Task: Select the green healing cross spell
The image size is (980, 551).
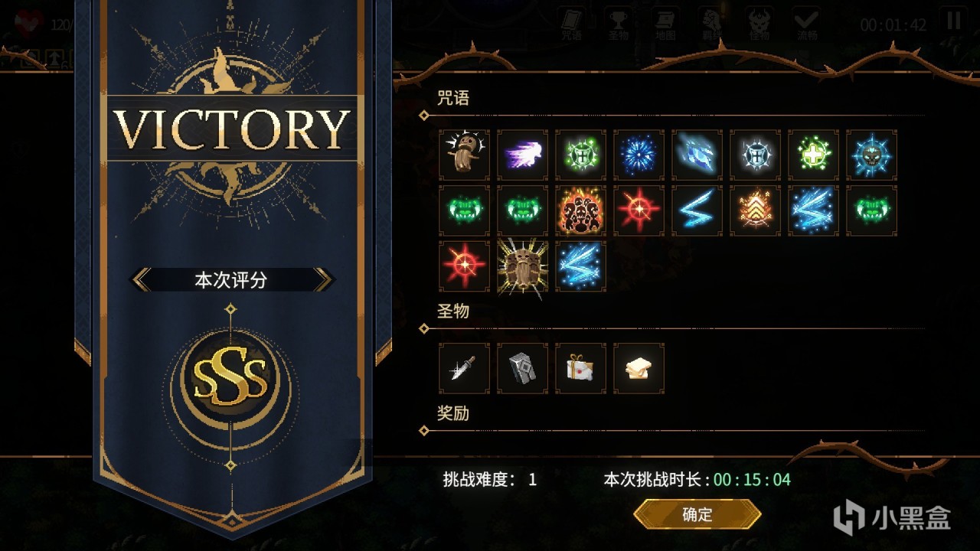Action: (814, 155)
